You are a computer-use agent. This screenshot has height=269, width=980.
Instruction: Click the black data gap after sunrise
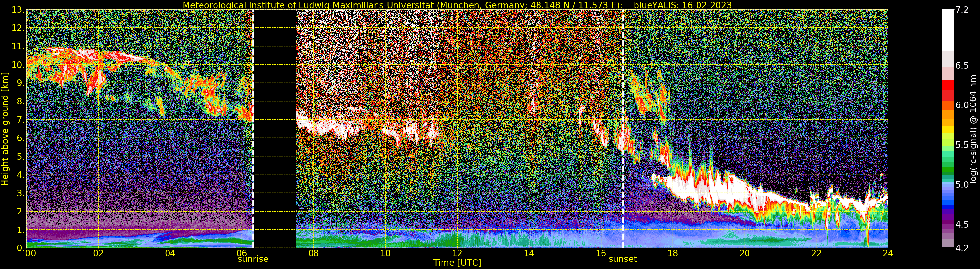click(275, 129)
